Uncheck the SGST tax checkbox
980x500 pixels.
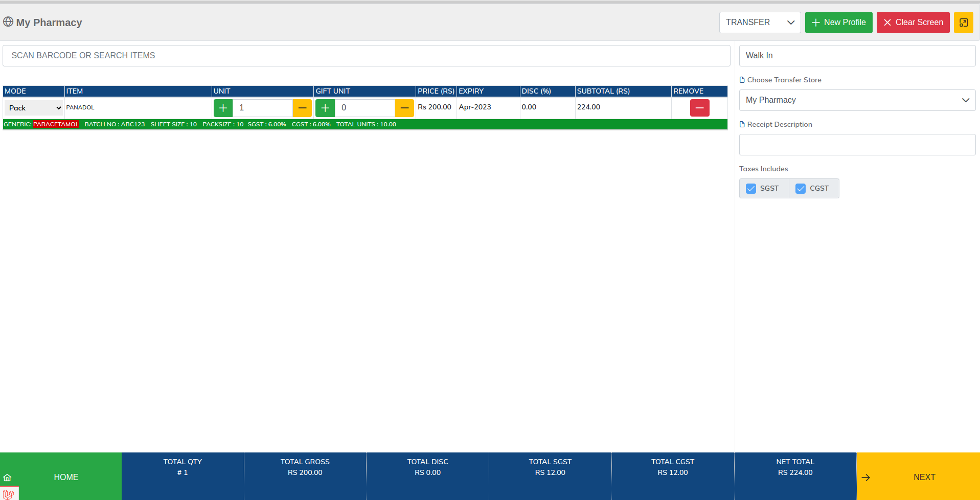751,189
